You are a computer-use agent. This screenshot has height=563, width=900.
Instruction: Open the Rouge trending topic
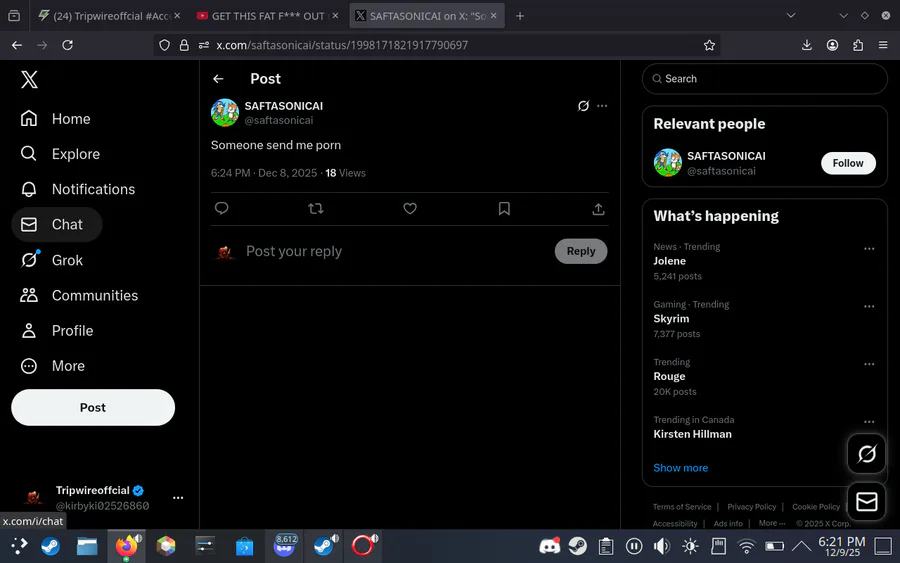tap(669, 376)
